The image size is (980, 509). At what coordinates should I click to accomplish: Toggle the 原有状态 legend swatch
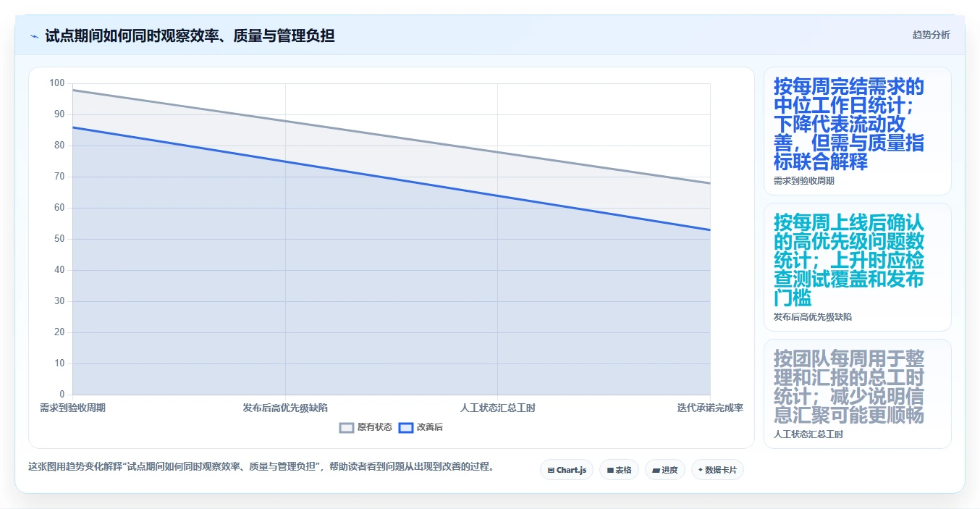347,428
